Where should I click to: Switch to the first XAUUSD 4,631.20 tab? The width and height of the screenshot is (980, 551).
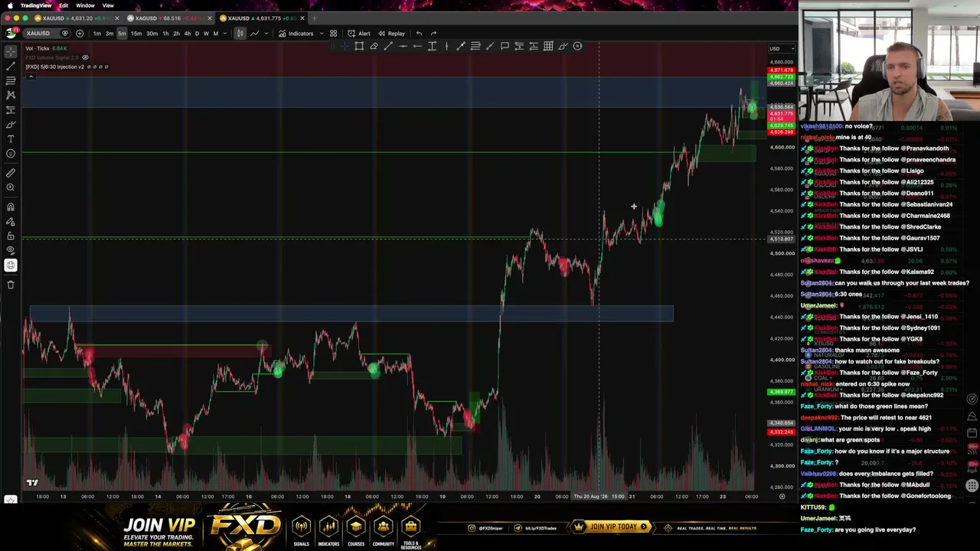(77, 18)
